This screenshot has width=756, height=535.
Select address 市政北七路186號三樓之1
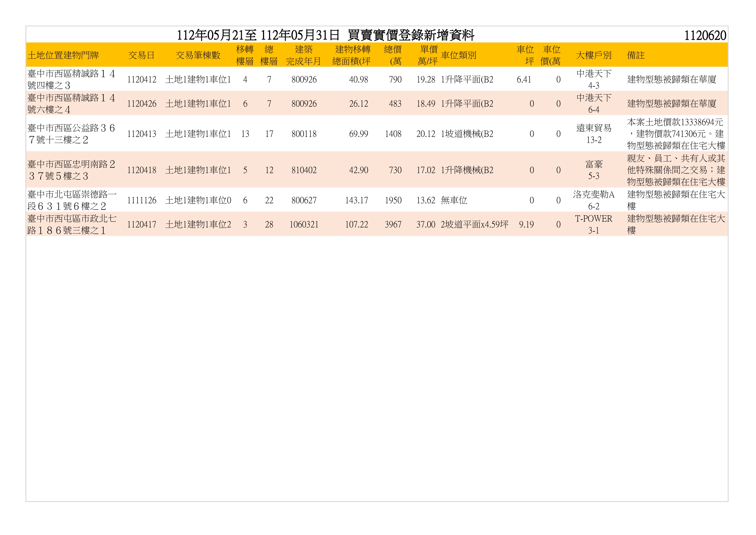point(72,224)
